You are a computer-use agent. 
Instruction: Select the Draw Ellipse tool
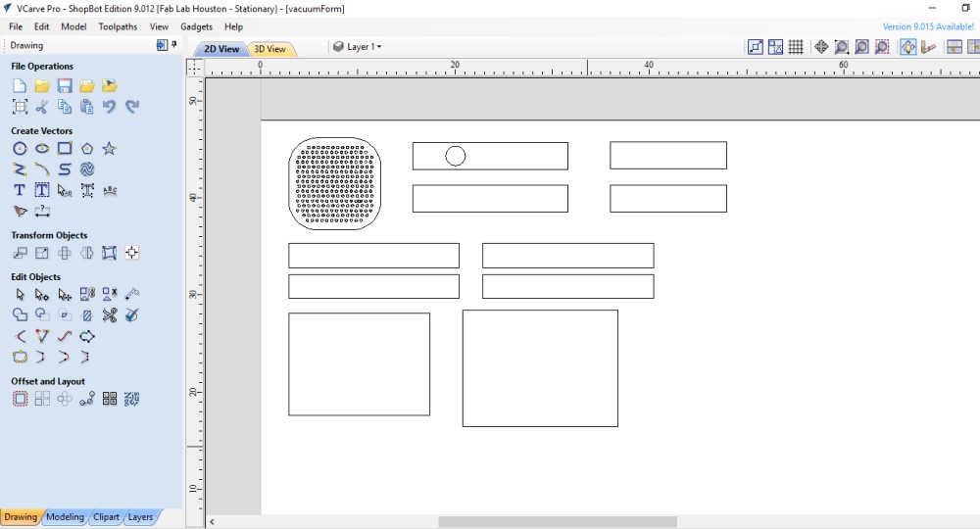[x=42, y=149]
